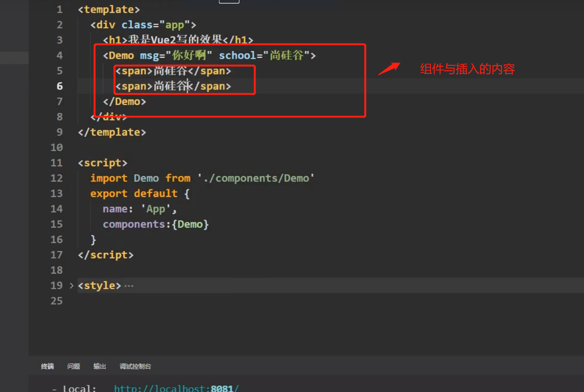Click the span element on line 6
This screenshot has height=392, width=584.
173,86
